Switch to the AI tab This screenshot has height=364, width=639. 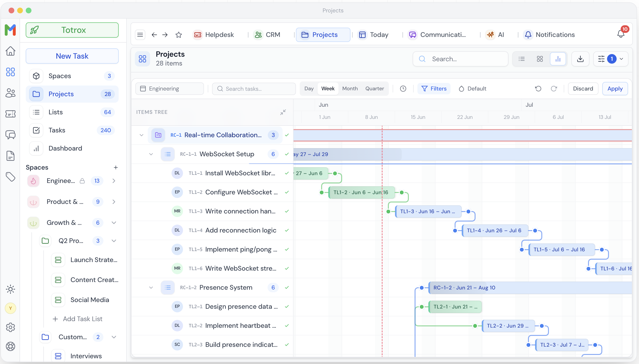495,35
